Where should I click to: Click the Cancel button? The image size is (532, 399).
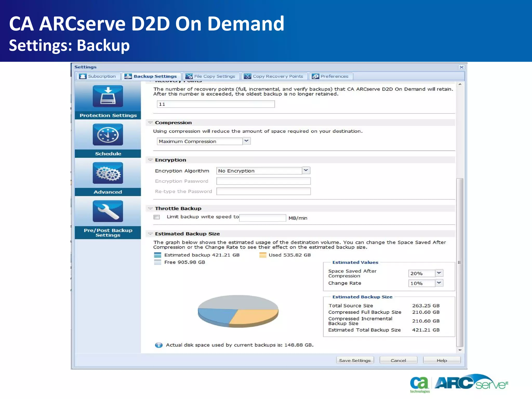click(x=398, y=360)
